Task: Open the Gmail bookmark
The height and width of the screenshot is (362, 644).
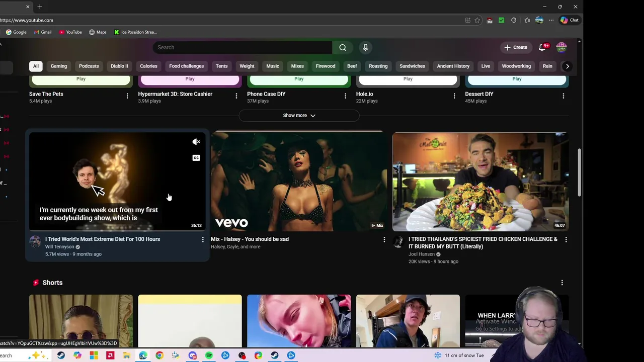Action: (x=43, y=32)
